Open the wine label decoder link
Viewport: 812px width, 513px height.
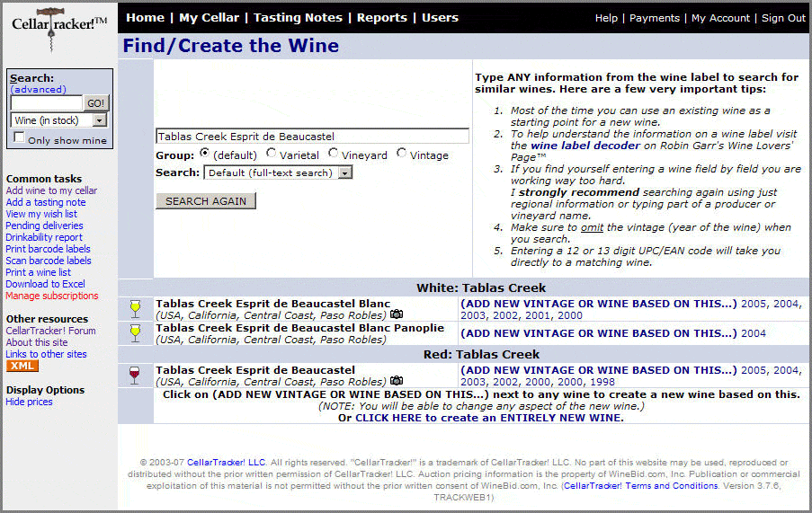585,146
